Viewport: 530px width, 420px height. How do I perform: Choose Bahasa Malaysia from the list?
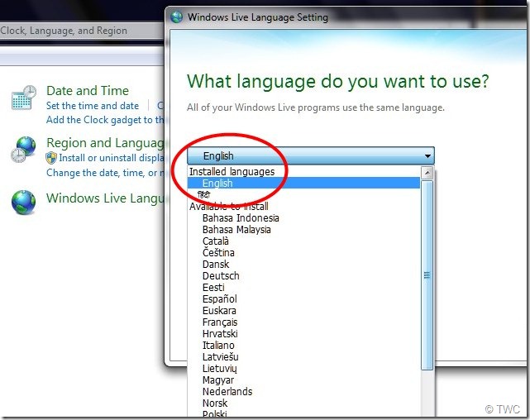tap(304, 230)
